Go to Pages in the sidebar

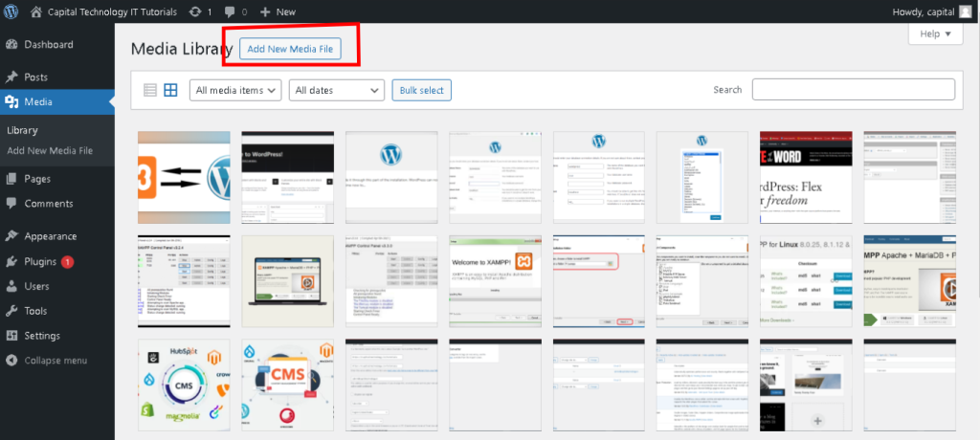37,179
